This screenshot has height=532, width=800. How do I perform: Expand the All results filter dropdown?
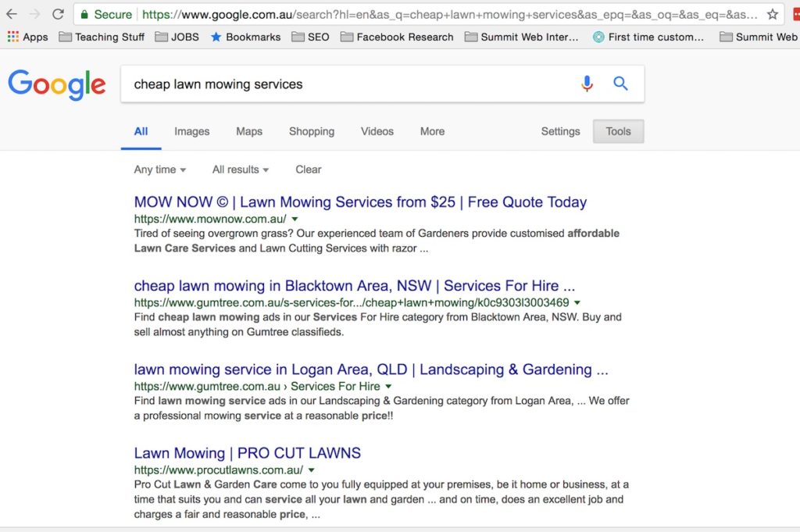pos(241,170)
